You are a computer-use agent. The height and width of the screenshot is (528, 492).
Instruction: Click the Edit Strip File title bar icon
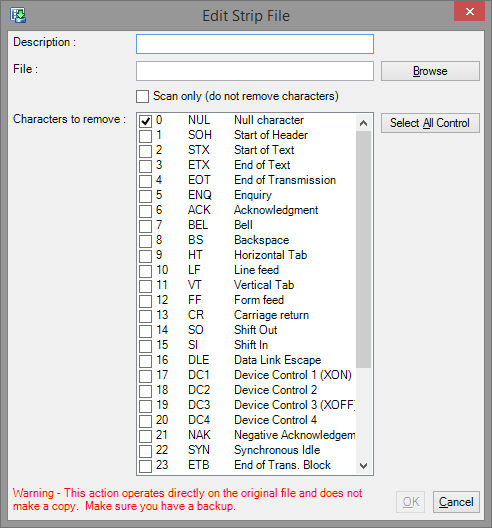tap(18, 15)
